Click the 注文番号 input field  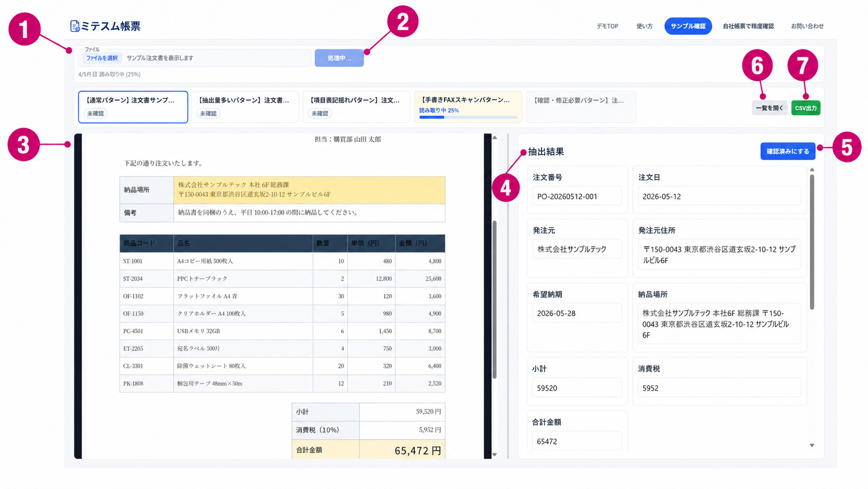577,196
